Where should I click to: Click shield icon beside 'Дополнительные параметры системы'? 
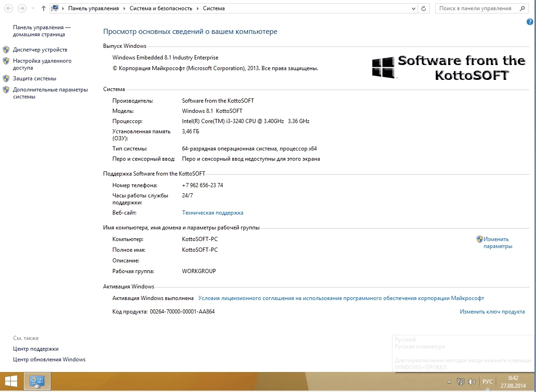6,90
